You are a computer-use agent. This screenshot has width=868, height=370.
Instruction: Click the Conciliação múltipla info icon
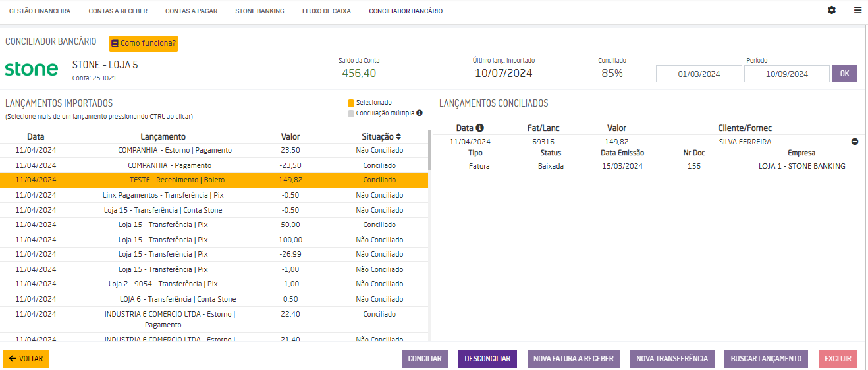pyautogui.click(x=419, y=113)
